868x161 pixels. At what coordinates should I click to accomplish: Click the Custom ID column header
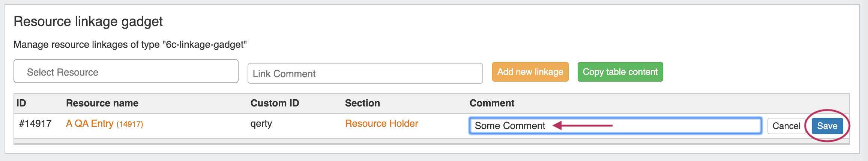[275, 103]
